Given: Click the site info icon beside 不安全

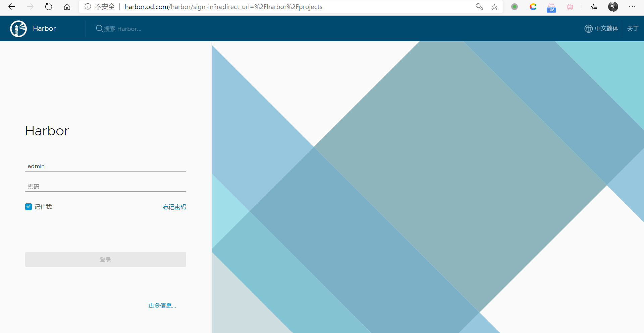Looking at the screenshot, I should pos(88,7).
